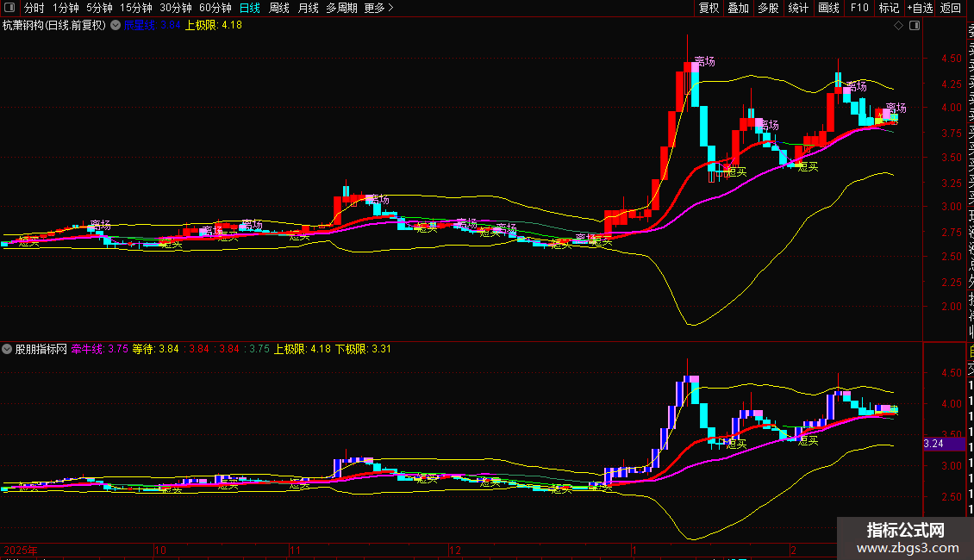Click the 股朋指标网 indicator name
The width and height of the screenshot is (974, 560).
pos(41,349)
